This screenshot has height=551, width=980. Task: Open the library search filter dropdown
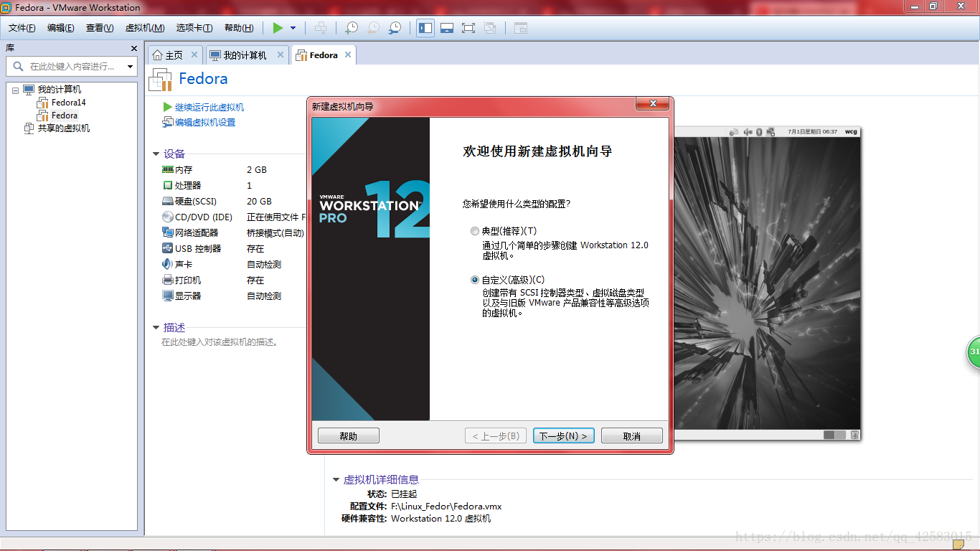coord(130,67)
